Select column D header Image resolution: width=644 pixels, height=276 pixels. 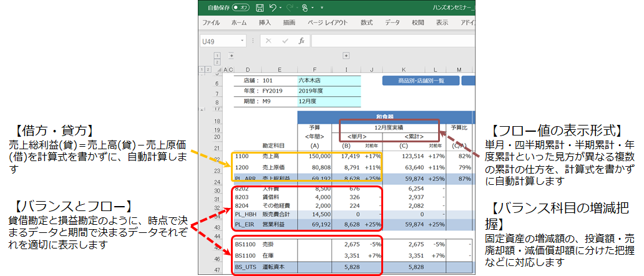(x=248, y=70)
